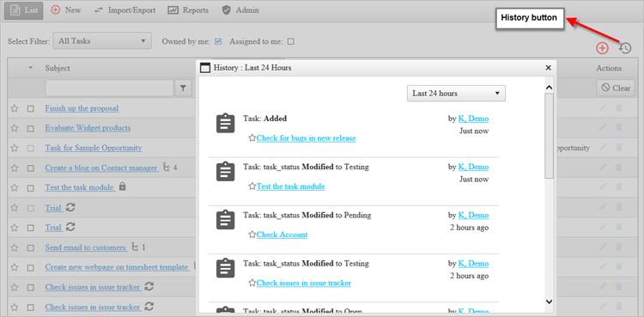
Task: Open Task for Sample Opportunity link
Action: coord(94,148)
